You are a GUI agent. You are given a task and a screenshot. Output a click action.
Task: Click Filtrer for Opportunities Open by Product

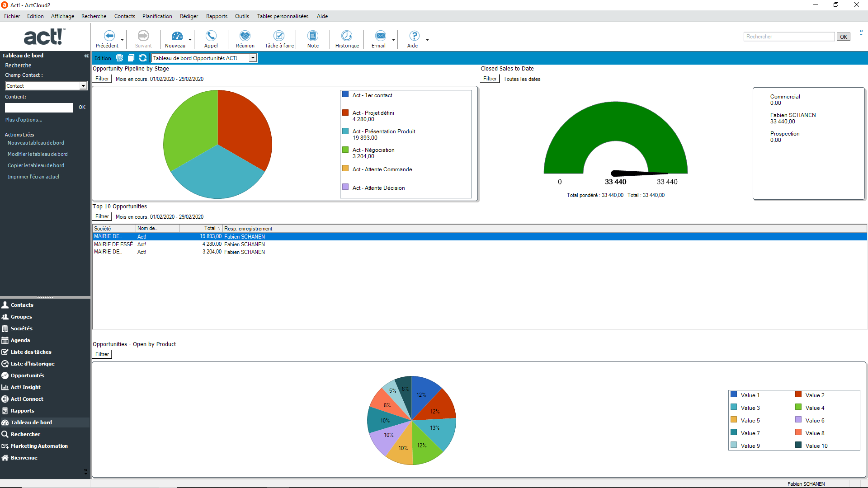[x=102, y=354]
